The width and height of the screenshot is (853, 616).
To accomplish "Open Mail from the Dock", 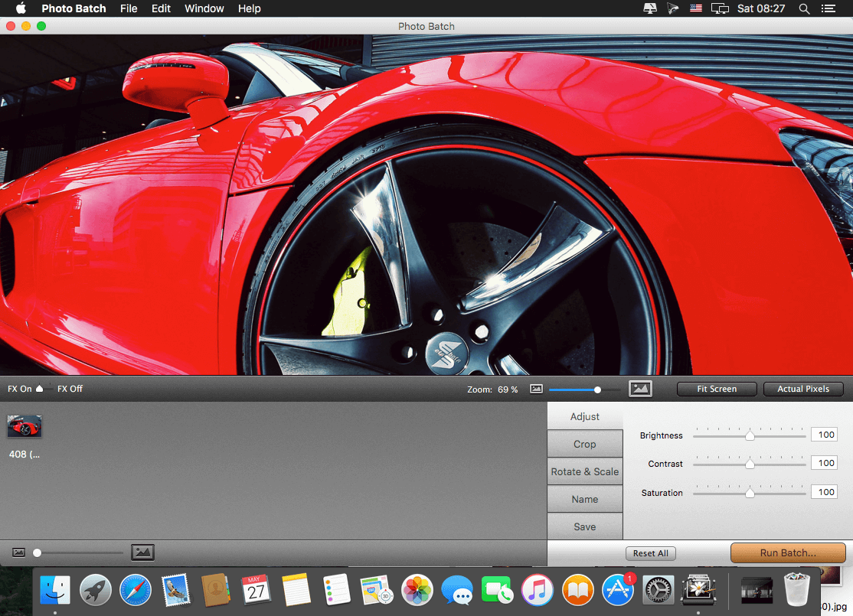I will point(175,590).
